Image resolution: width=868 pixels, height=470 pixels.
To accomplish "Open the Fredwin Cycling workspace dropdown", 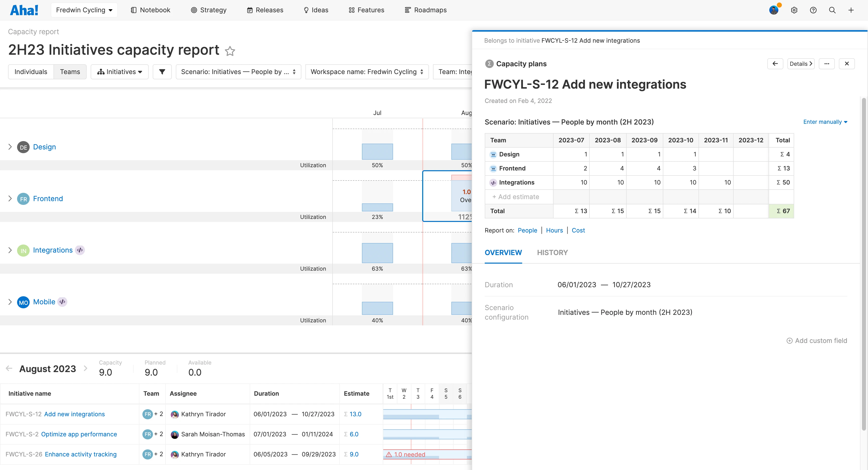I will pos(84,10).
